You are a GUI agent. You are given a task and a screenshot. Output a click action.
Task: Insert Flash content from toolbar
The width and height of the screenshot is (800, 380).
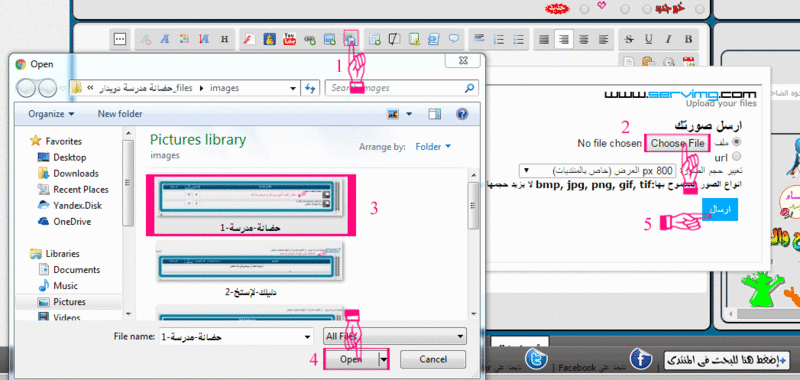point(250,39)
